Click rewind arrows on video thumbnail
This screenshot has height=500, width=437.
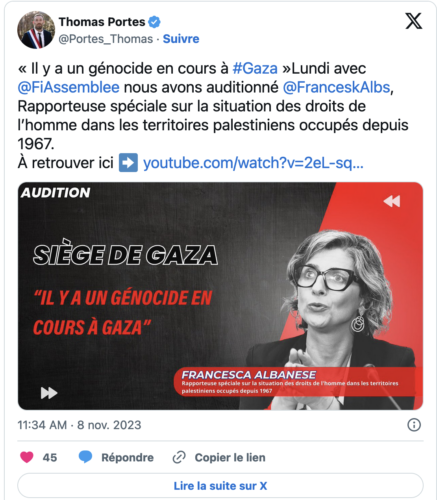point(392,201)
